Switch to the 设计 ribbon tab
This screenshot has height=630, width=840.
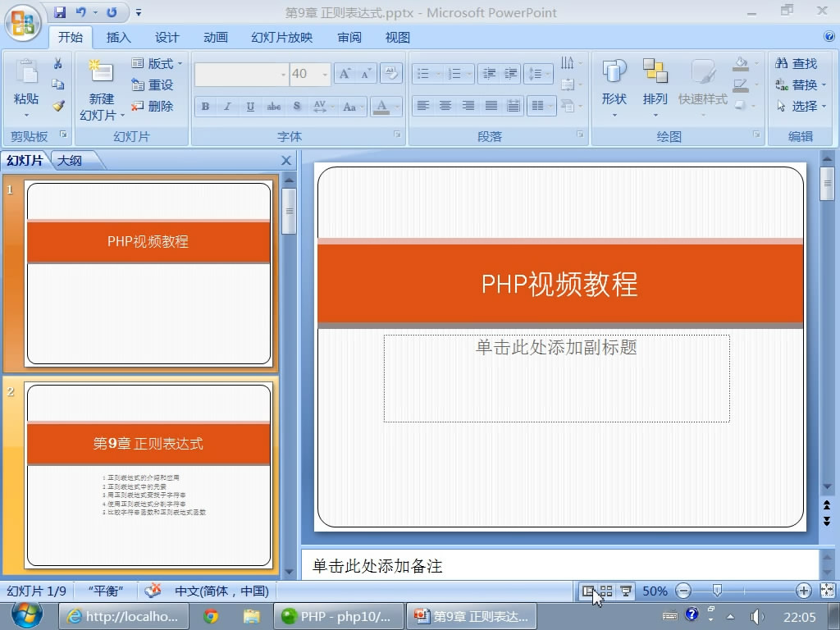(x=167, y=38)
